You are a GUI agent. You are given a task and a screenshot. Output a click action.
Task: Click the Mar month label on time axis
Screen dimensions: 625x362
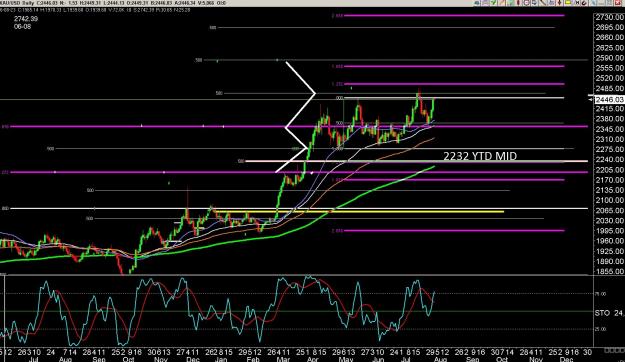pos(283,359)
